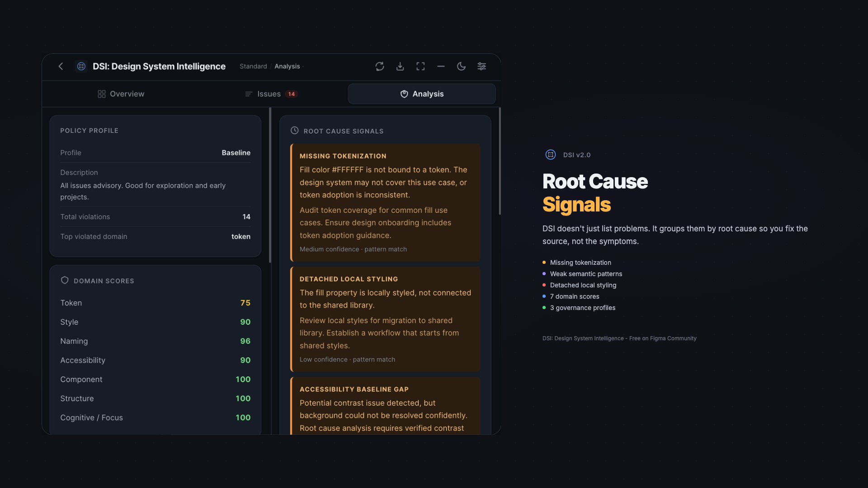868x488 pixels.
Task: Click the back arrow beside the plugin title
Action: pyautogui.click(x=61, y=66)
